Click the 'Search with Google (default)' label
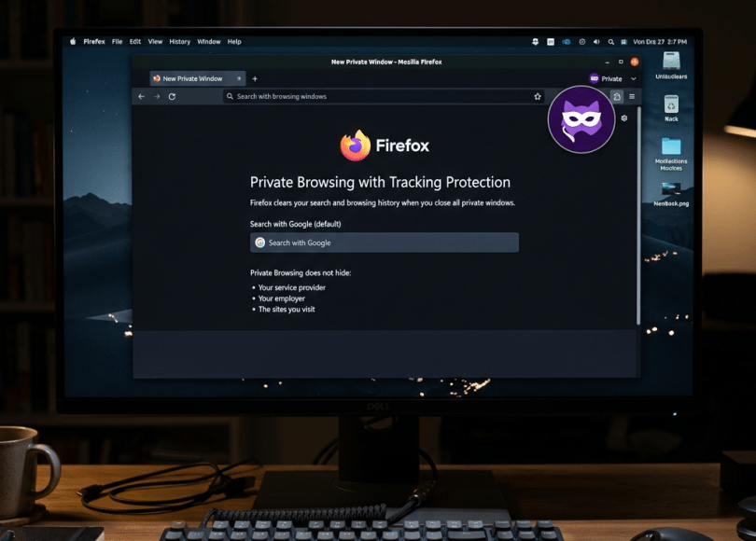 [296, 224]
